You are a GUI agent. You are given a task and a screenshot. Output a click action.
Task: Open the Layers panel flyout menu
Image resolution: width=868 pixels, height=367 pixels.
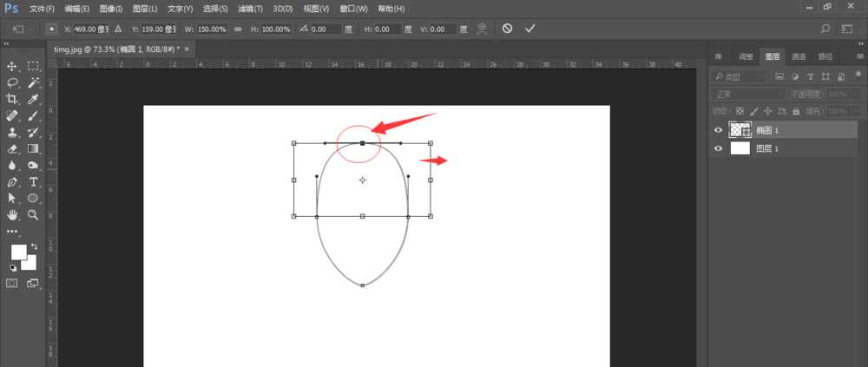click(x=858, y=56)
